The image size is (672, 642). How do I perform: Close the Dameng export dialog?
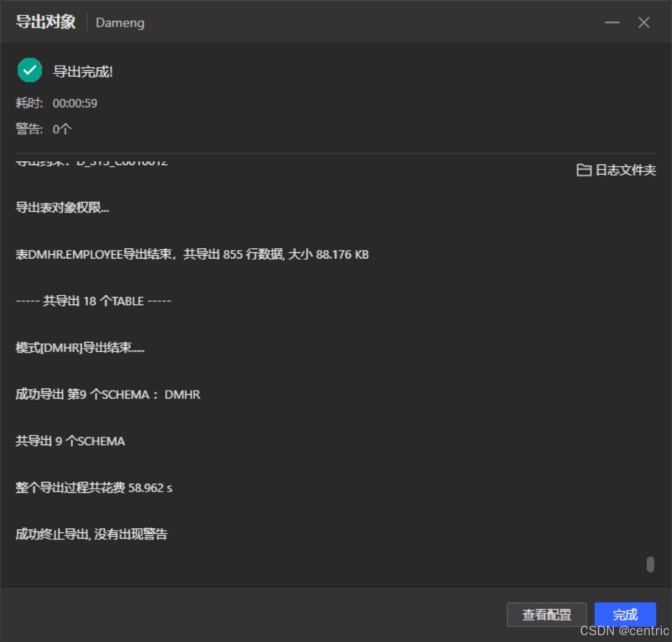[643, 22]
